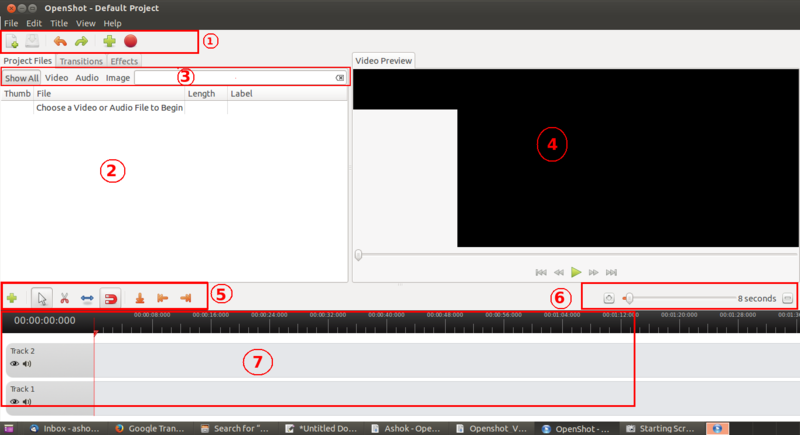
Task: Mute Track 1 with speaker icon
Action: pos(27,402)
